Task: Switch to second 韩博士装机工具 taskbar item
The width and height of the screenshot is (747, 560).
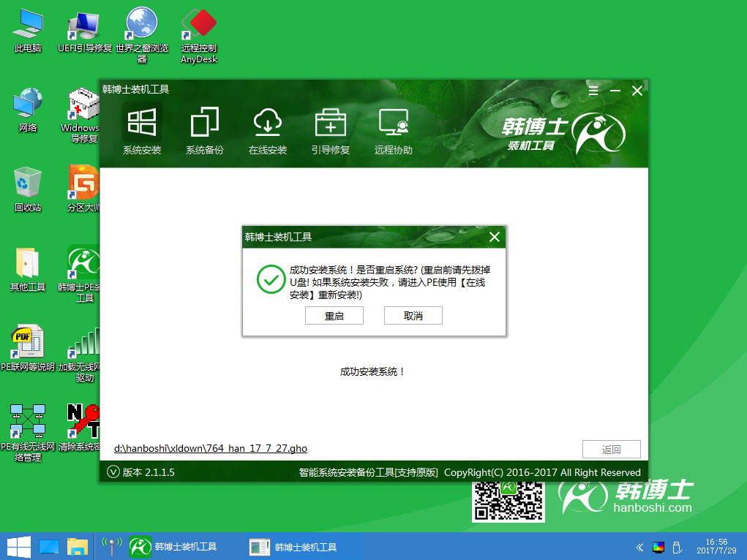Action: click(x=305, y=547)
